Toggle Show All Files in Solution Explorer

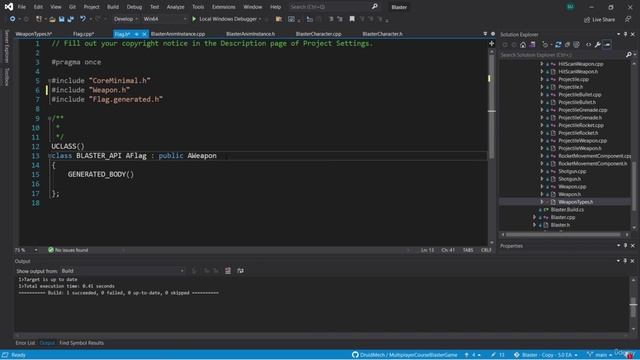(576, 44)
